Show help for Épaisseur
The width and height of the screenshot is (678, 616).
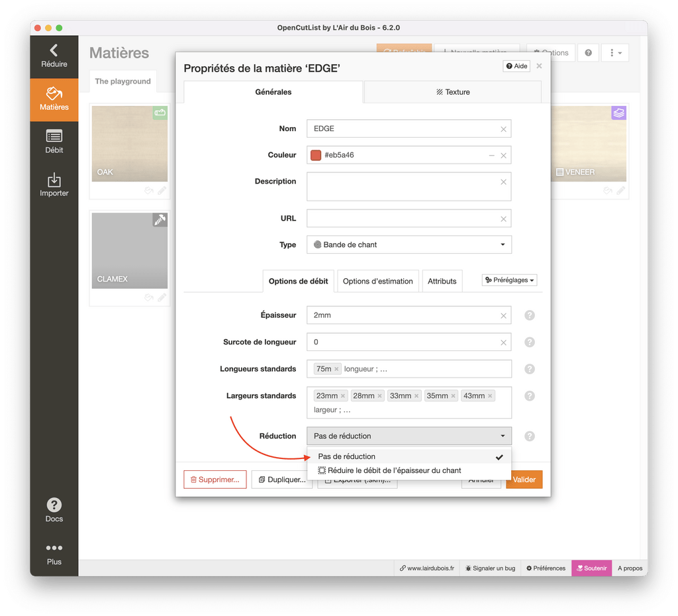tap(530, 315)
